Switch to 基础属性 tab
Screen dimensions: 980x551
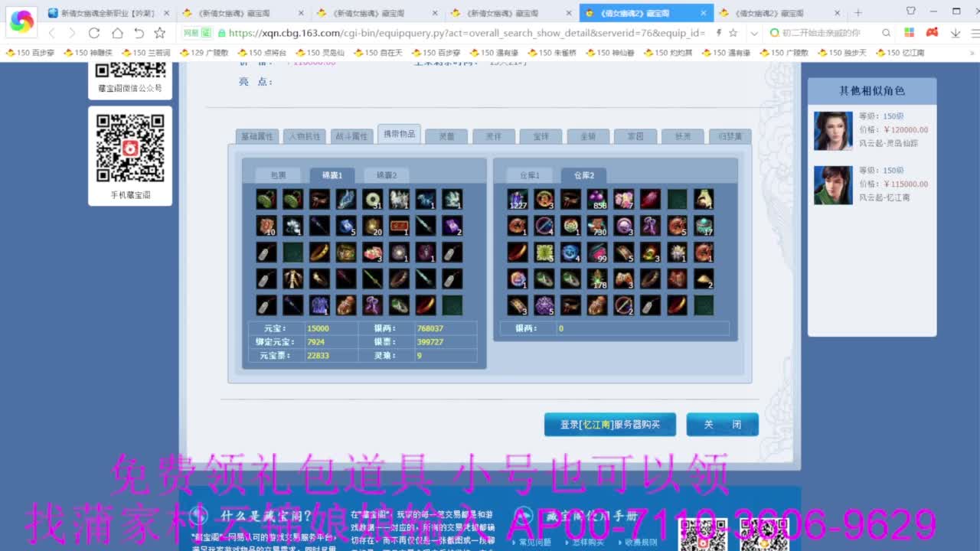pyautogui.click(x=256, y=136)
